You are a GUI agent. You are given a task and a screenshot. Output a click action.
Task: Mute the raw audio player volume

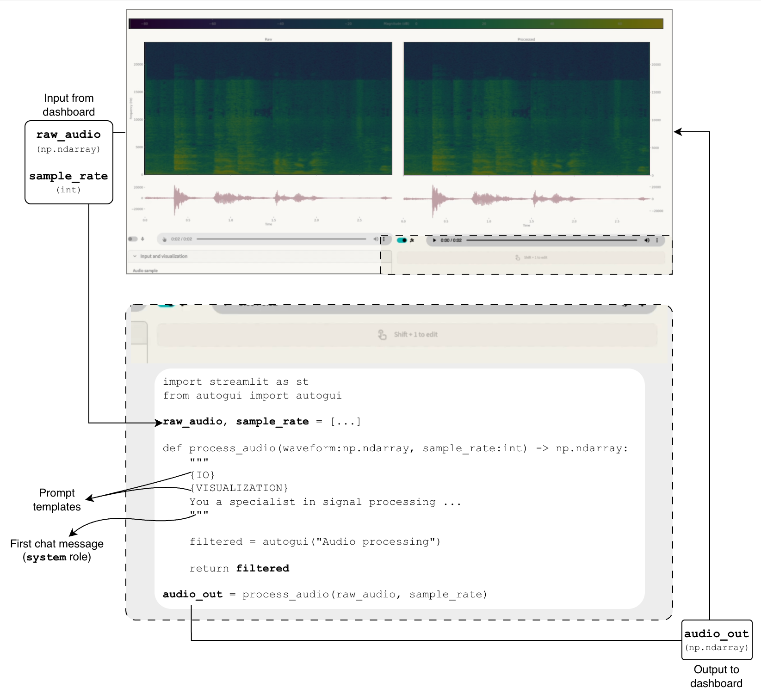376,239
